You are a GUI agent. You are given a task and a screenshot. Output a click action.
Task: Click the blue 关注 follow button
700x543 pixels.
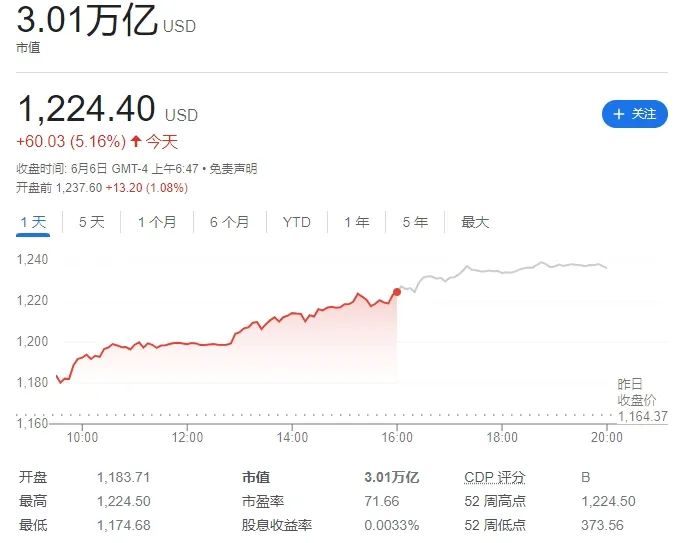tap(634, 114)
